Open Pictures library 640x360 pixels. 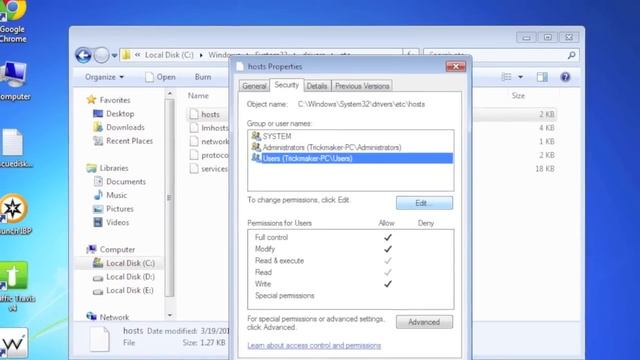[113, 209]
